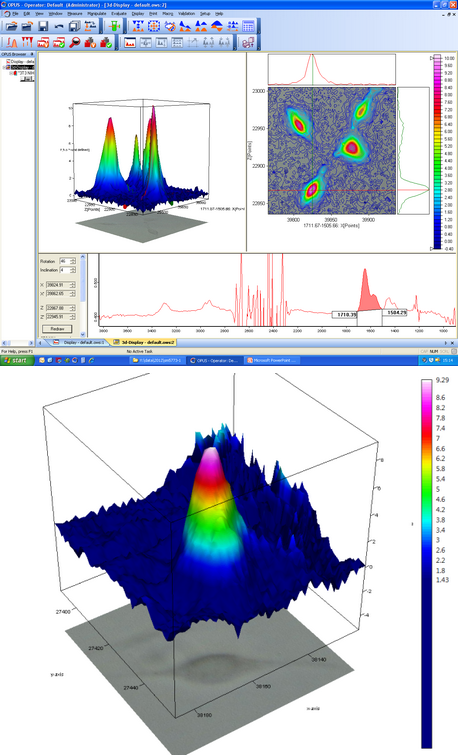
Task: Click the Redraw button
Action: click(57, 329)
